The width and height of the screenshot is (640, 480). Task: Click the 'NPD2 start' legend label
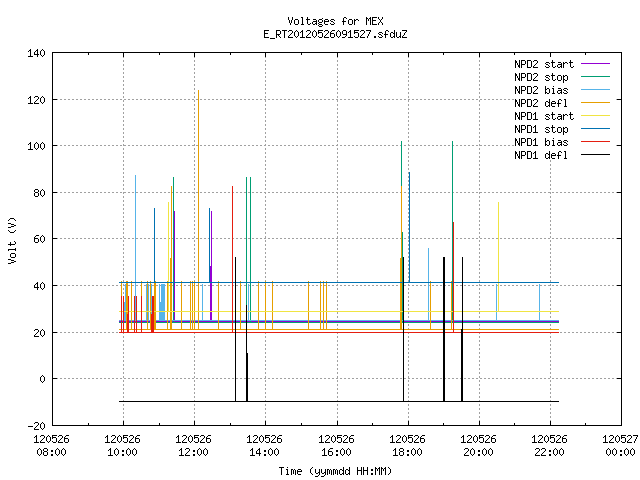click(x=544, y=64)
